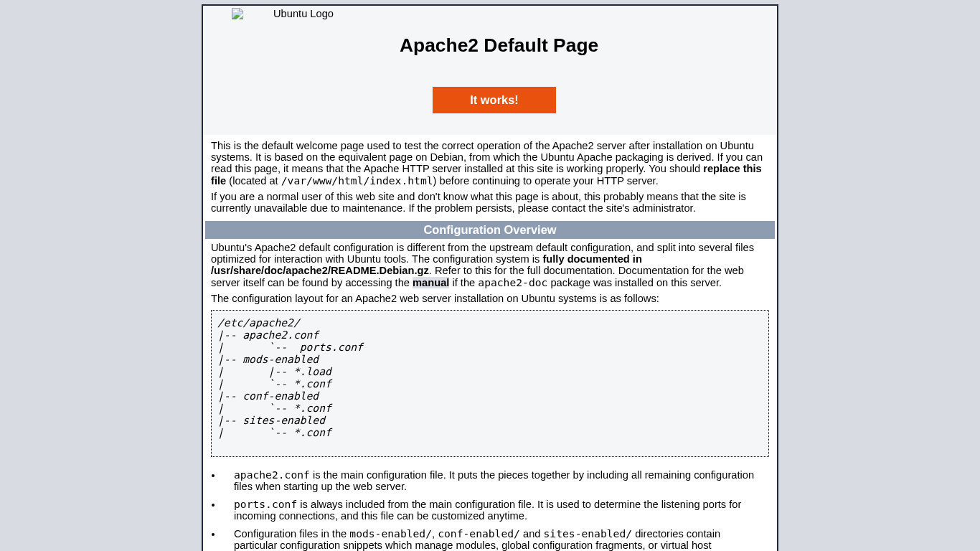Click the Apache2 Default Page heading
Image resolution: width=980 pixels, height=551 pixels.
(x=499, y=45)
